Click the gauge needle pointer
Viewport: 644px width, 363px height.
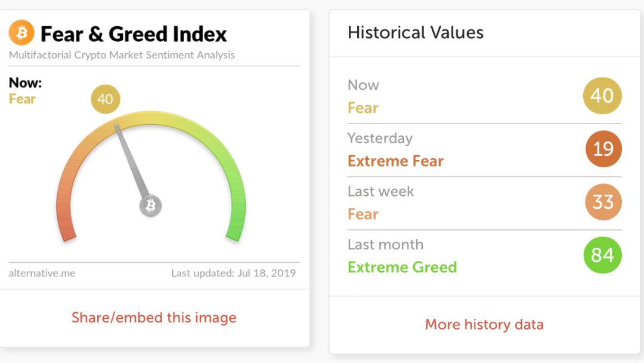pyautogui.click(x=131, y=161)
